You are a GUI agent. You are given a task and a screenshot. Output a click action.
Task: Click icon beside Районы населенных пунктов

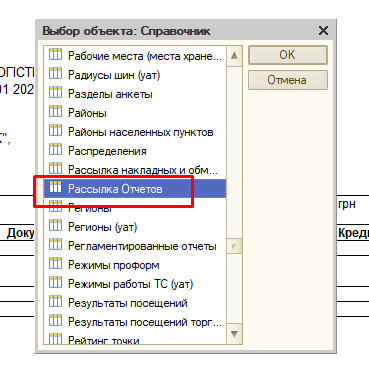point(55,130)
